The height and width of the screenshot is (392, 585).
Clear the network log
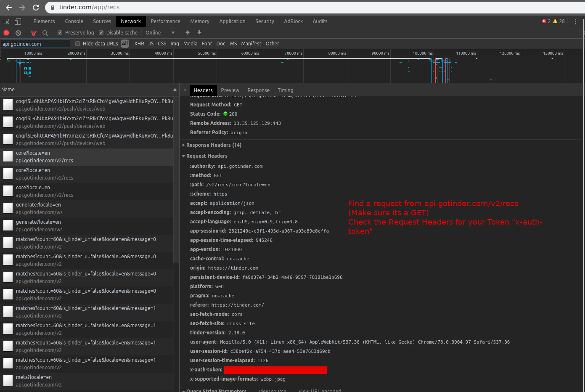point(18,33)
